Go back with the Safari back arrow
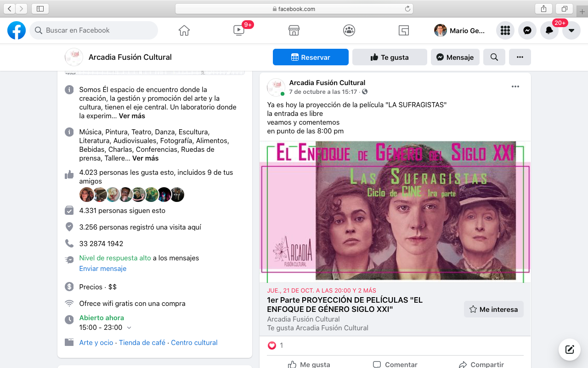Viewport: 588px width, 368px height. pos(10,8)
